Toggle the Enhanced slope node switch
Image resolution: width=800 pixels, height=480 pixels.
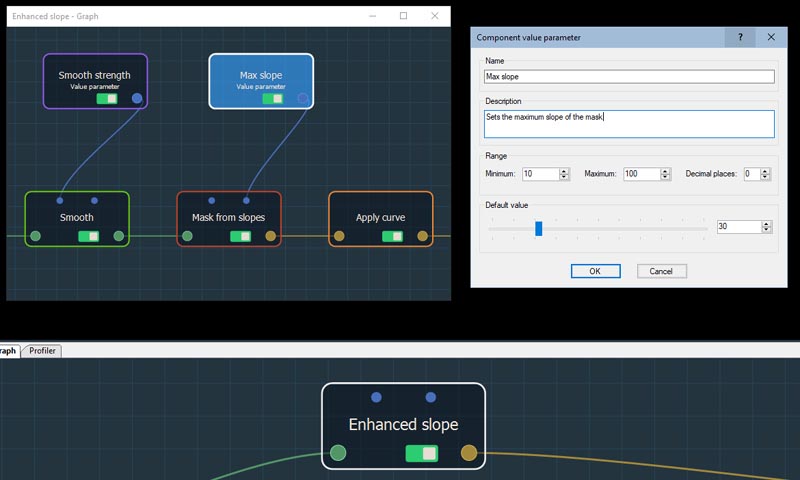pos(421,453)
